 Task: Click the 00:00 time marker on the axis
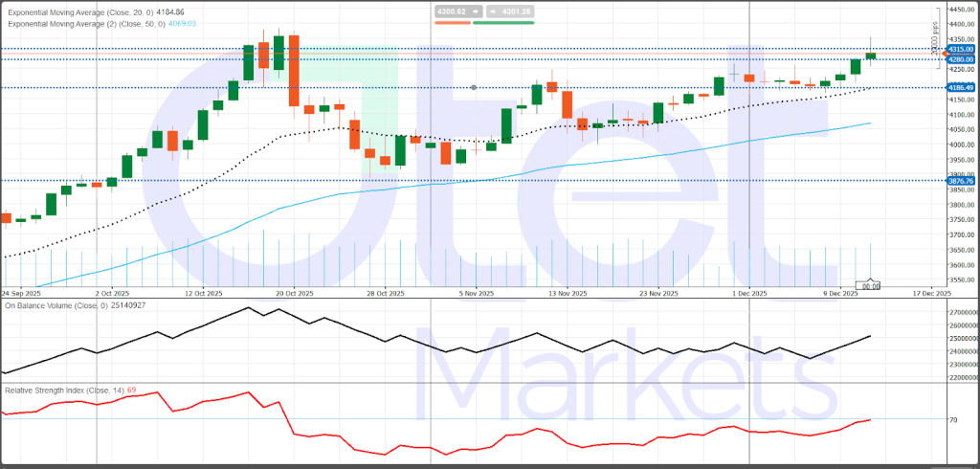click(871, 285)
